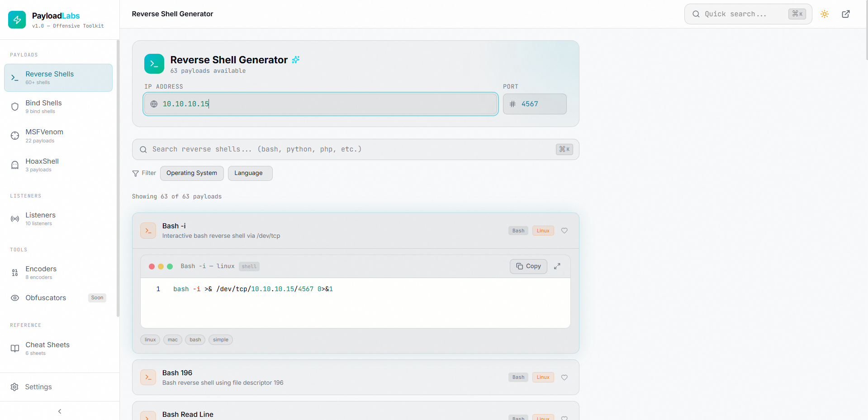Copy the Bash -i payload
868x420 pixels.
528,266
